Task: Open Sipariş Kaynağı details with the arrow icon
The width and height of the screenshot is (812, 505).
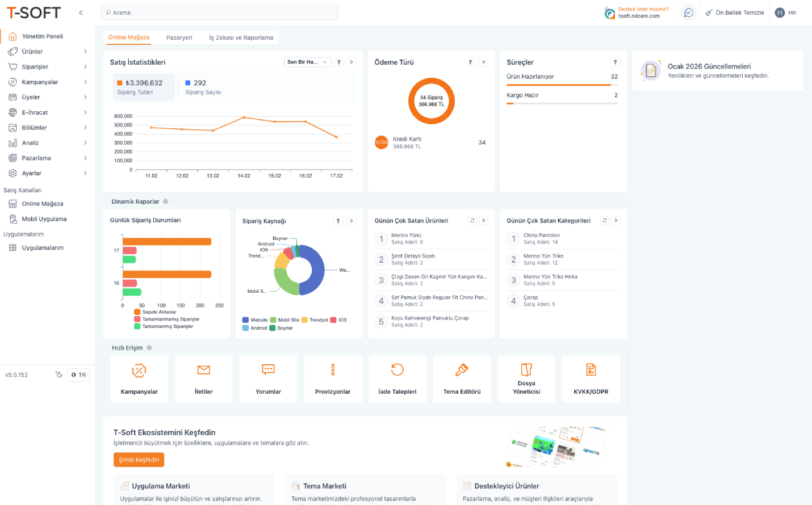Action: (x=351, y=221)
